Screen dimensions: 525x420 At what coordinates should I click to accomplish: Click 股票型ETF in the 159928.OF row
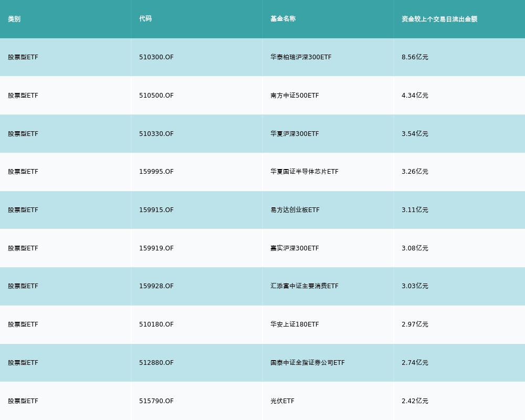(x=23, y=286)
